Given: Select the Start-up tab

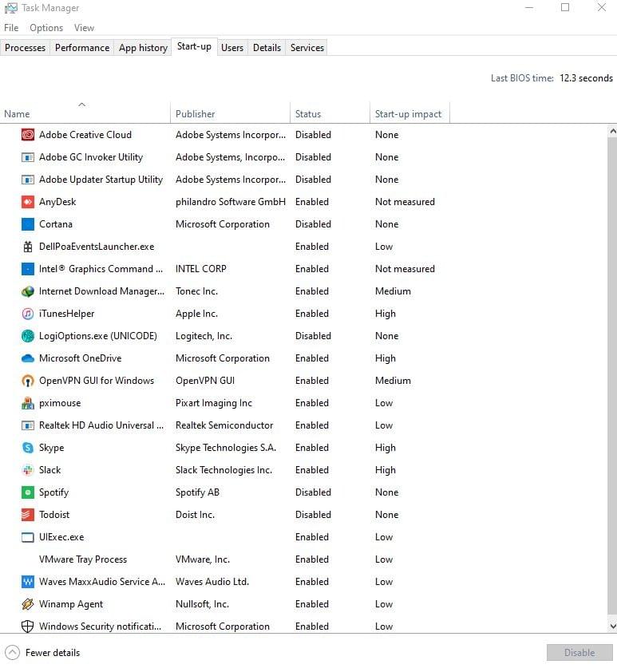Looking at the screenshot, I should click(194, 46).
